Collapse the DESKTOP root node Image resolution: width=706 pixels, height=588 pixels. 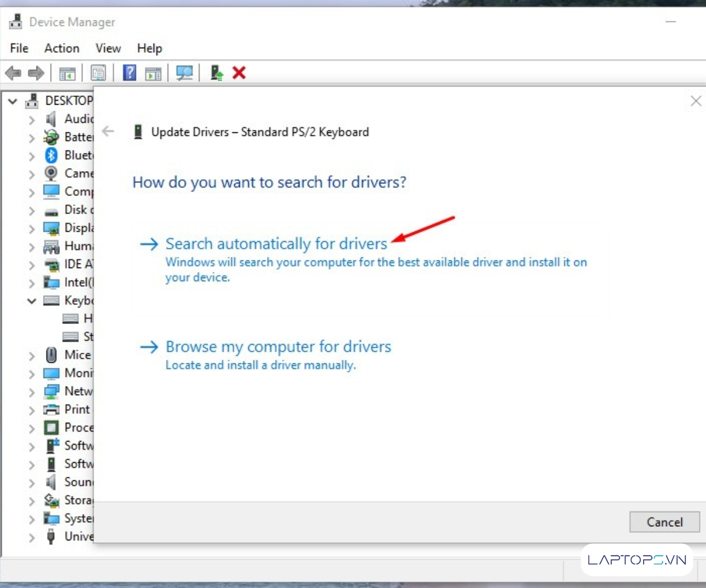coord(13,101)
